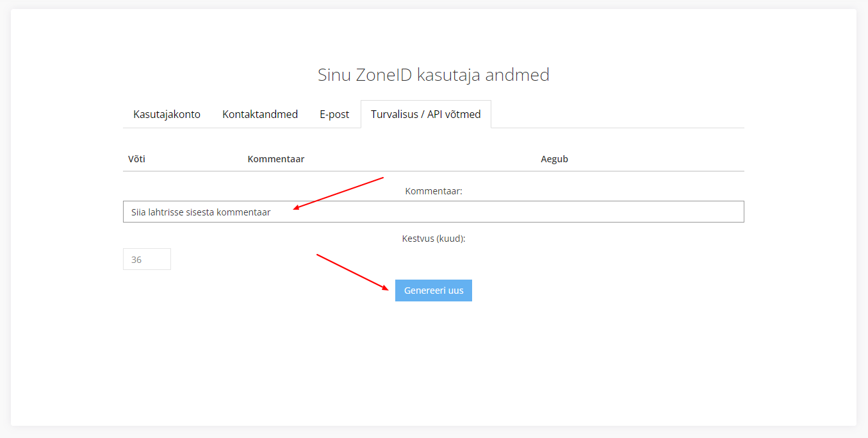
Task: Click the Kestvus (kuud): label
Action: pyautogui.click(x=434, y=239)
